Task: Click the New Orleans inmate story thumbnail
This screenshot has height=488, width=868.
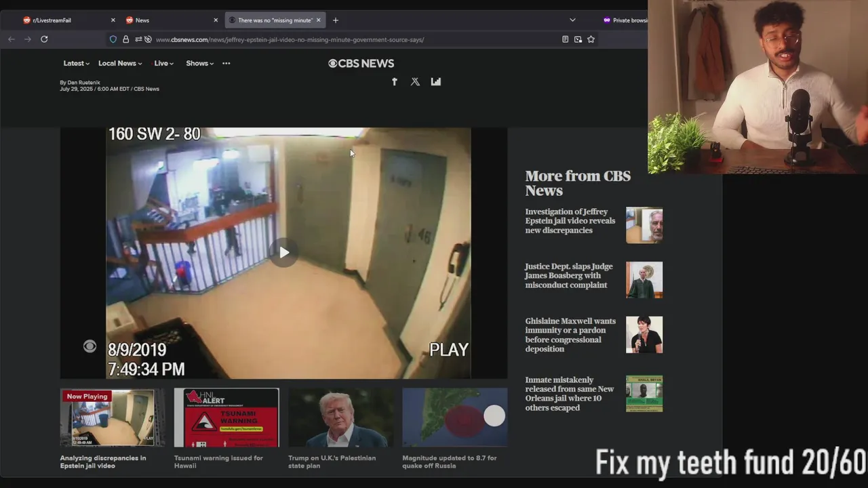Action: click(x=644, y=394)
